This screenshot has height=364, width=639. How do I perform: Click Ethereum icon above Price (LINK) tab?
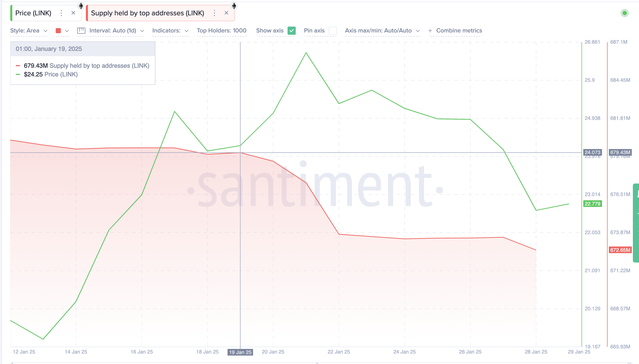coord(81,6)
